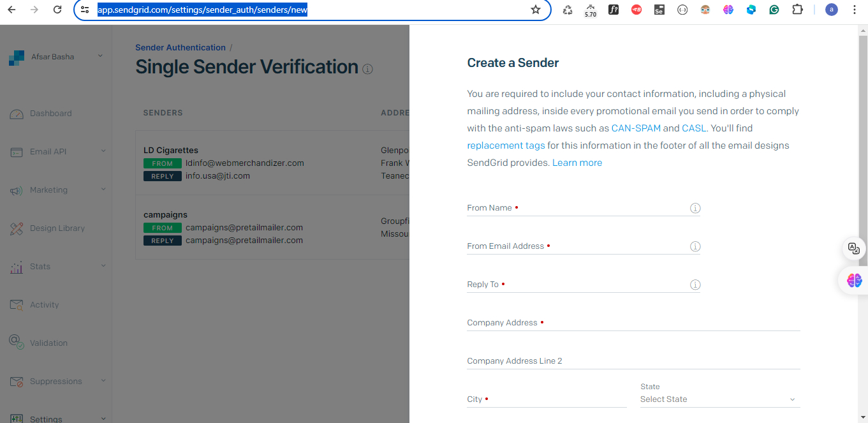Viewport: 868px width, 423px height.
Task: Click the From Name input field
Action: pos(574,207)
